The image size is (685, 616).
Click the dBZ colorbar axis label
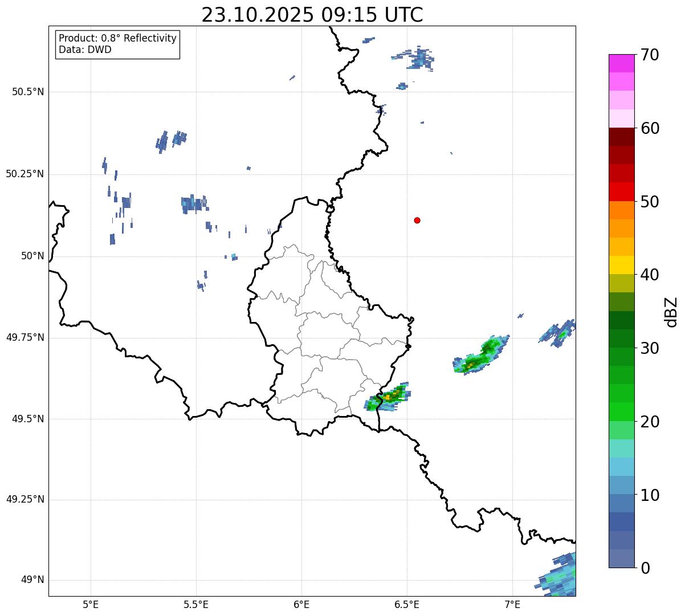click(671, 312)
